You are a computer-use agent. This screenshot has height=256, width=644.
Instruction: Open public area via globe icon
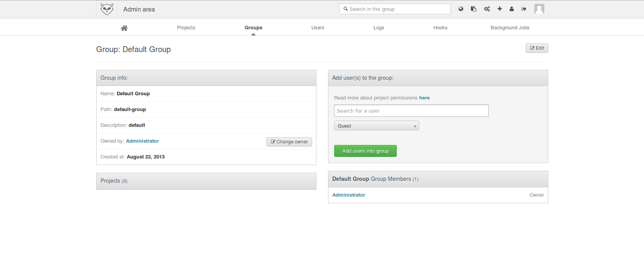click(x=461, y=9)
